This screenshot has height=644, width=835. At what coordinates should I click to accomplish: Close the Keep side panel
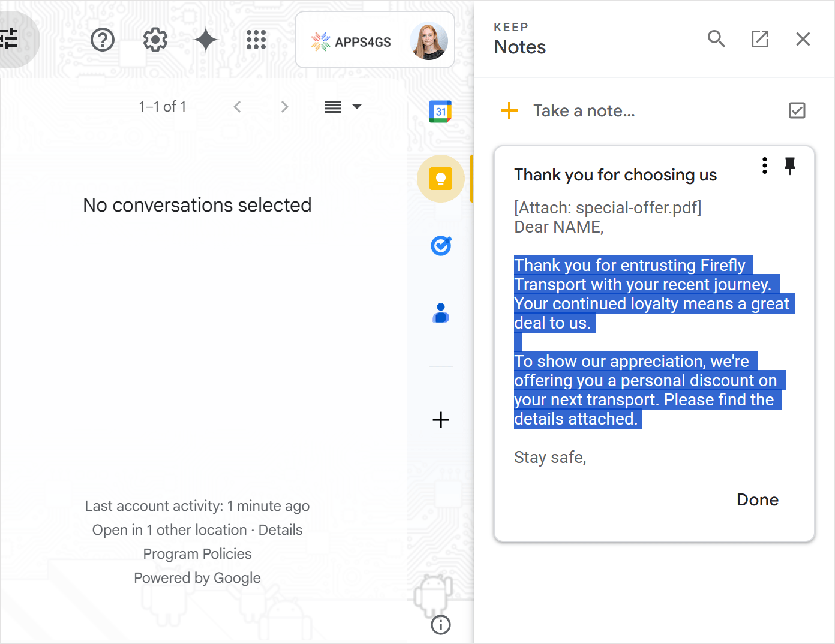coord(803,39)
